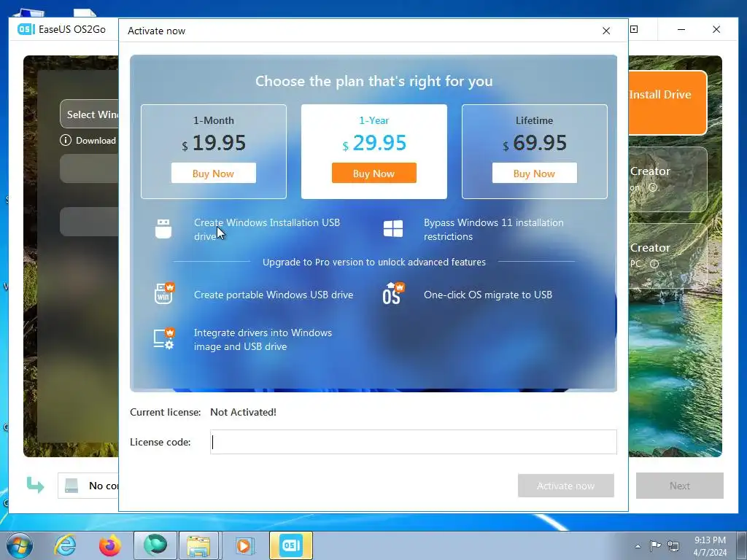
Task: Buy the Lifetime plan
Action: click(x=534, y=174)
